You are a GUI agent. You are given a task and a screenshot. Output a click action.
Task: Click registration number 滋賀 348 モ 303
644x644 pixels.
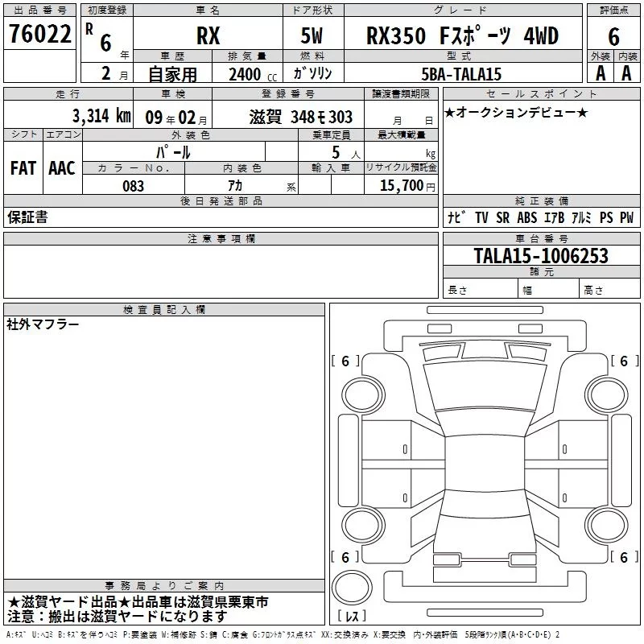coord(300,117)
